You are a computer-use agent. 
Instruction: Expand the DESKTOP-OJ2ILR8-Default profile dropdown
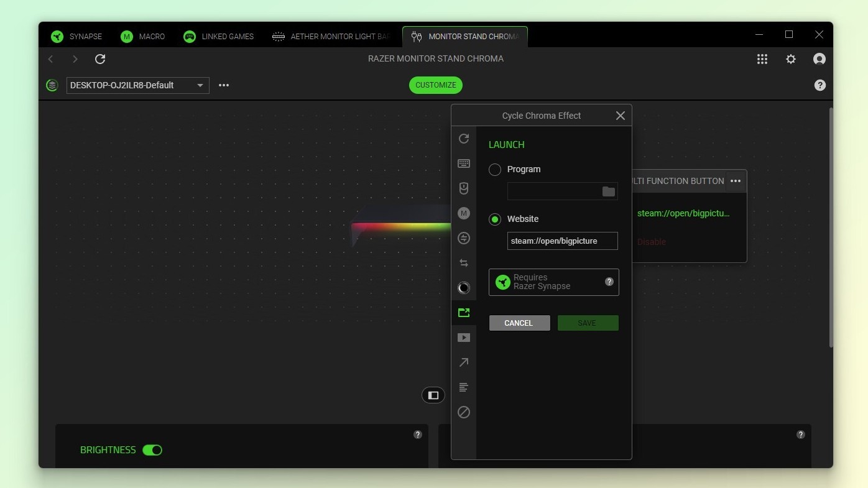200,85
